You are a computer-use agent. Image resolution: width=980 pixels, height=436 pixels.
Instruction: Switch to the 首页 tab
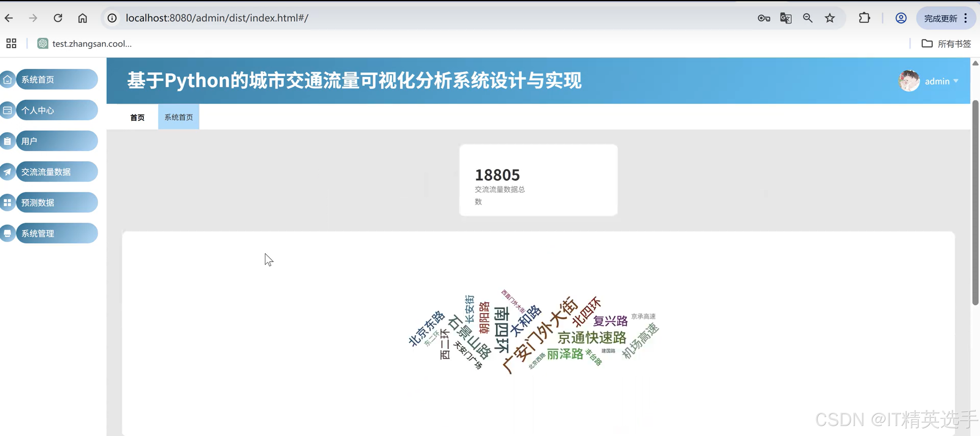point(137,117)
